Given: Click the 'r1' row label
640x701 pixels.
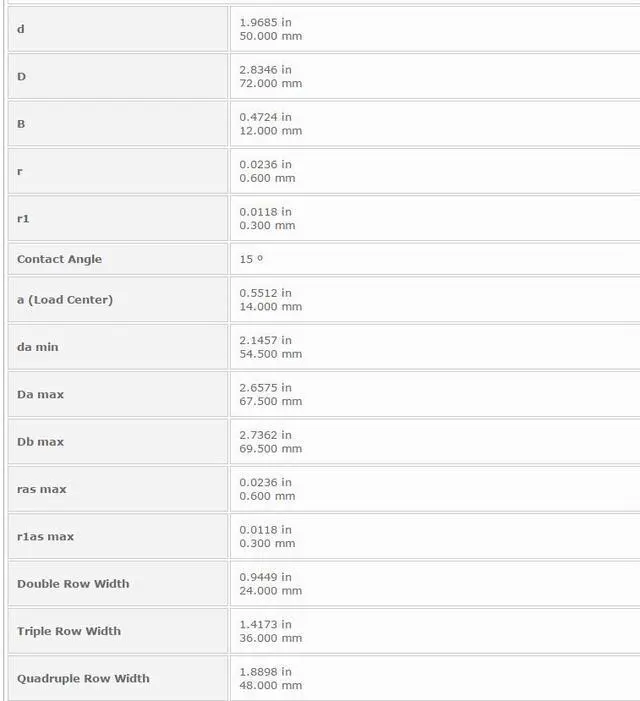Looking at the screenshot, I should tap(24, 218).
